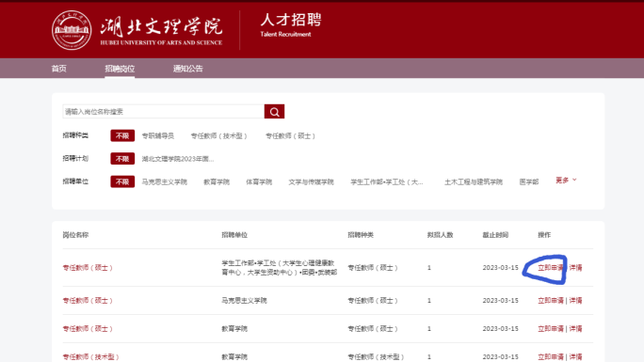This screenshot has width=644, height=362.
Task: Select 马克思主义学院 cell in the table
Action: (x=244, y=301)
